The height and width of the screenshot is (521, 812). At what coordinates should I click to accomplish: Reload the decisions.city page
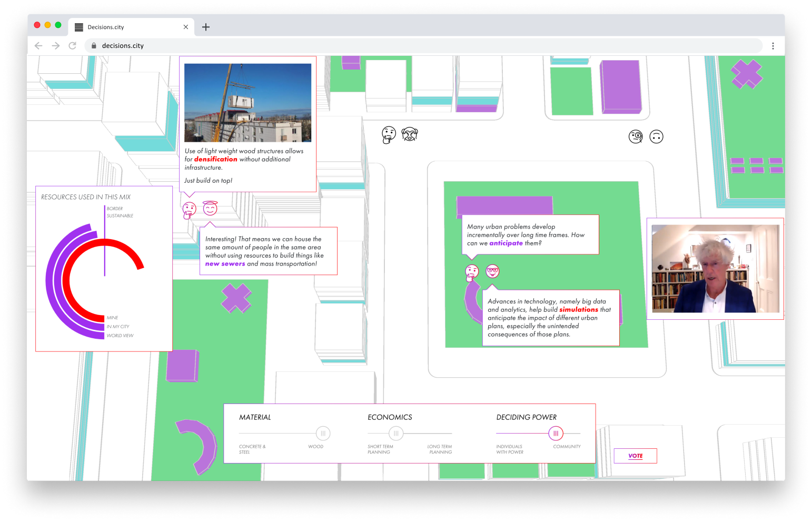(x=73, y=46)
